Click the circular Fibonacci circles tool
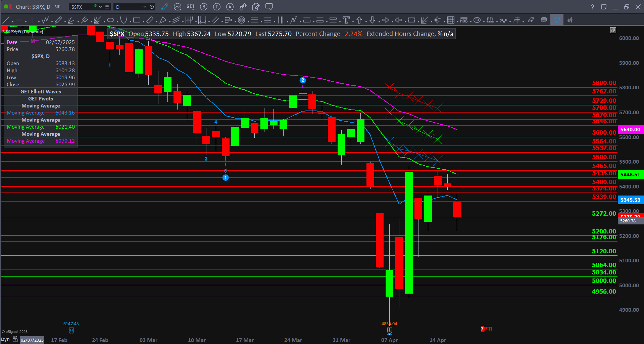The height and width of the screenshot is (344, 644). tap(241, 20)
